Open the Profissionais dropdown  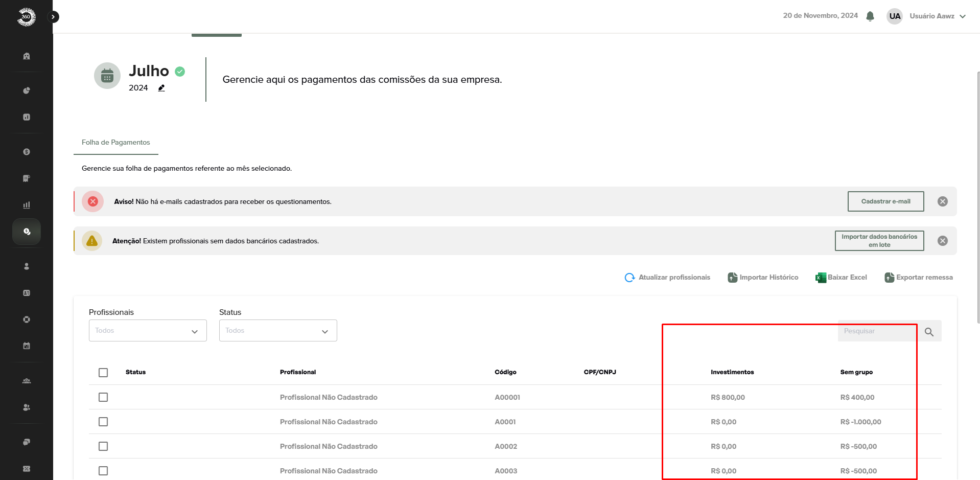pos(148,331)
